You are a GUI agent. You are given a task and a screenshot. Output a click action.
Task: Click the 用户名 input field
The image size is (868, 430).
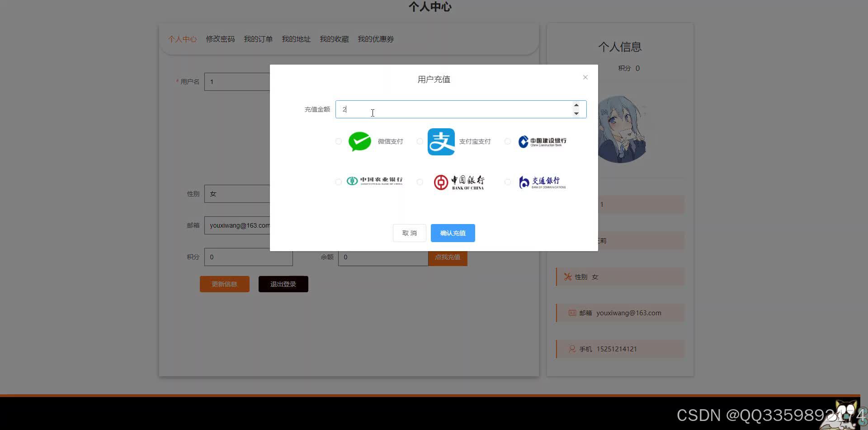(237, 82)
